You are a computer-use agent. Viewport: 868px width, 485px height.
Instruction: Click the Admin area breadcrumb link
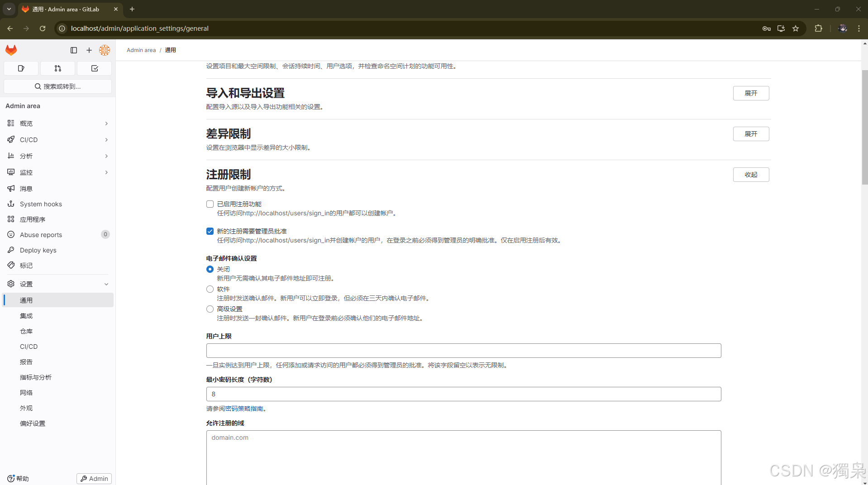(141, 50)
